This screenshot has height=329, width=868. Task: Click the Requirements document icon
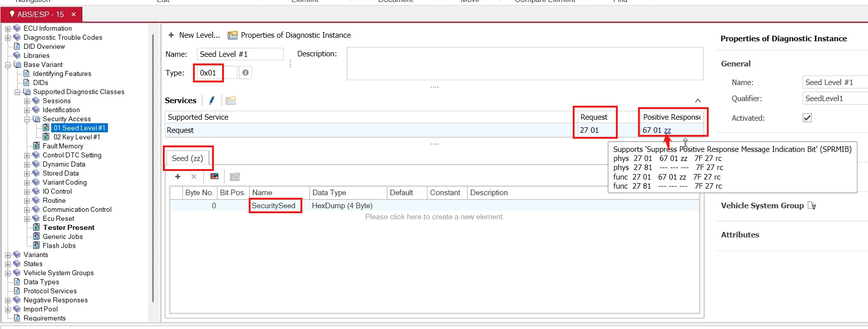pos(17,318)
